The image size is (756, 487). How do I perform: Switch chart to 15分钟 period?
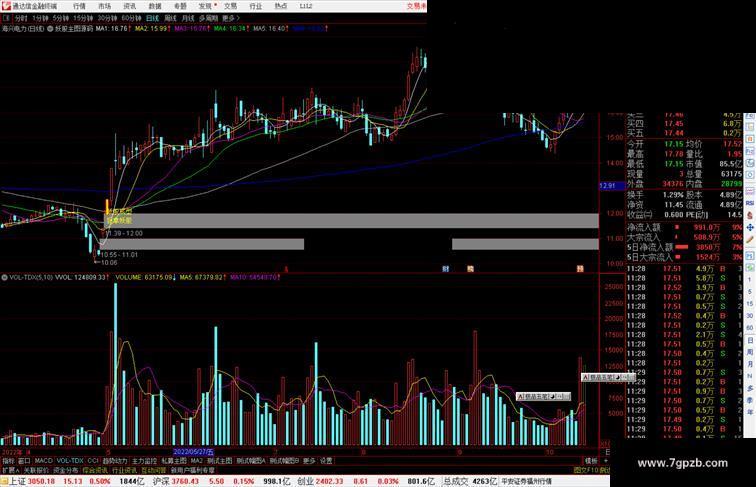(x=83, y=18)
